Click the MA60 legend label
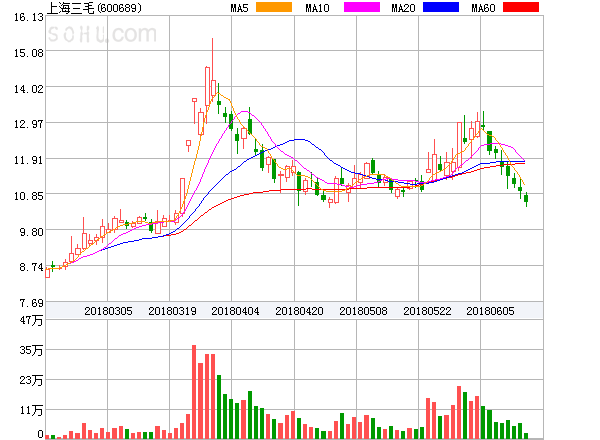The width and height of the screenshot is (600, 440). tap(483, 8)
